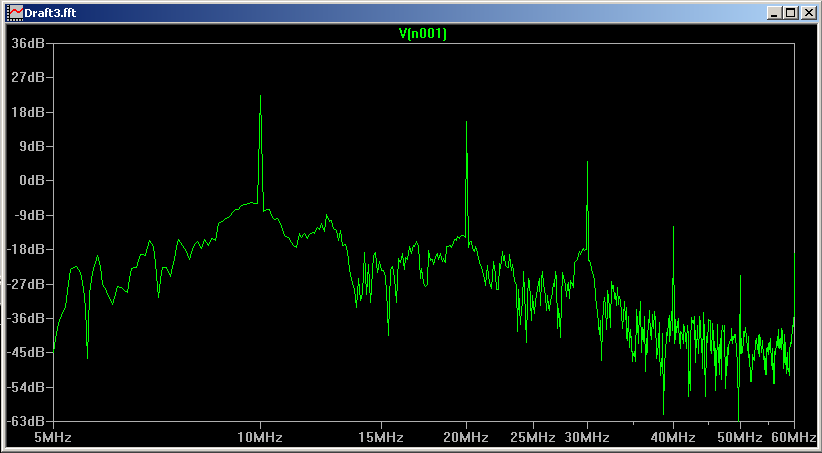Click the -63dB label on vertical axis

[x=25, y=422]
